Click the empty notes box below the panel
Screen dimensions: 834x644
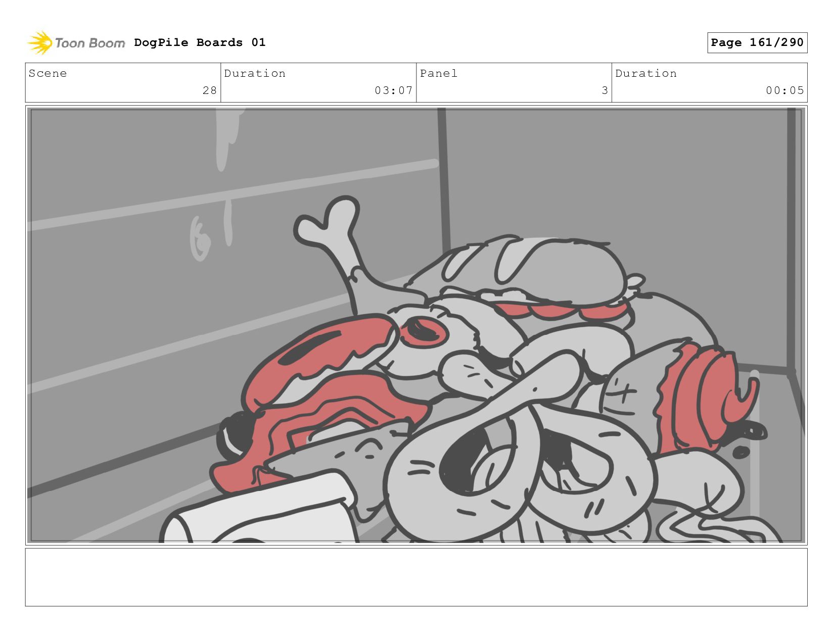pos(416,577)
